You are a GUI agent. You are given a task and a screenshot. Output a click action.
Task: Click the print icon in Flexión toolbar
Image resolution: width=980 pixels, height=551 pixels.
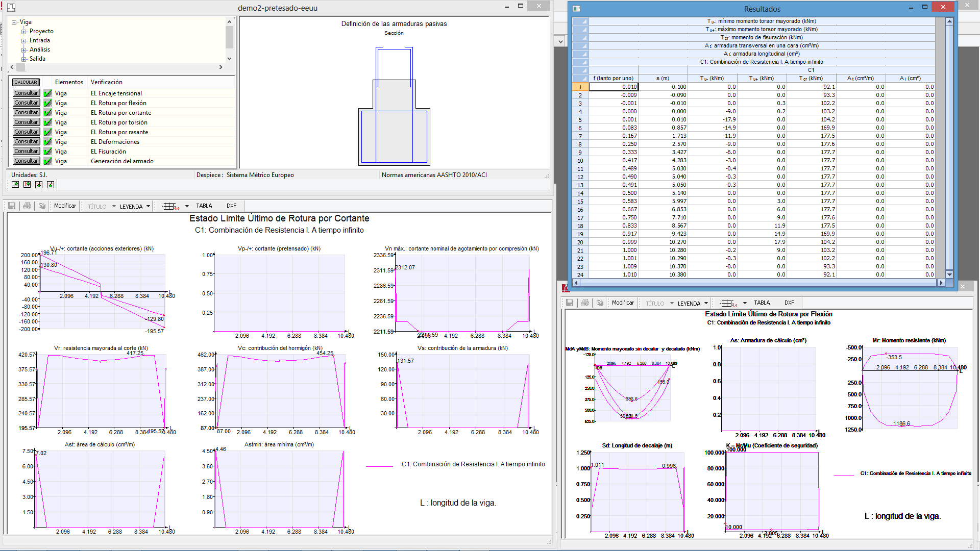585,303
